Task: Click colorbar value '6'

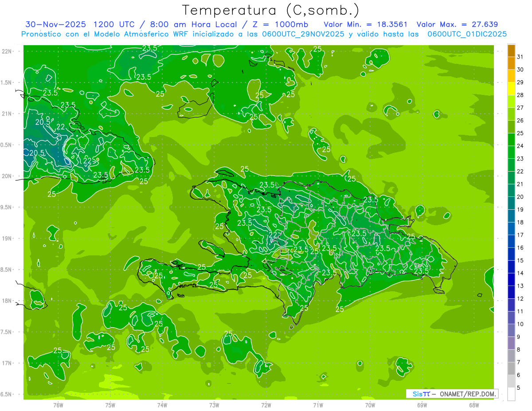Action: 519,375
